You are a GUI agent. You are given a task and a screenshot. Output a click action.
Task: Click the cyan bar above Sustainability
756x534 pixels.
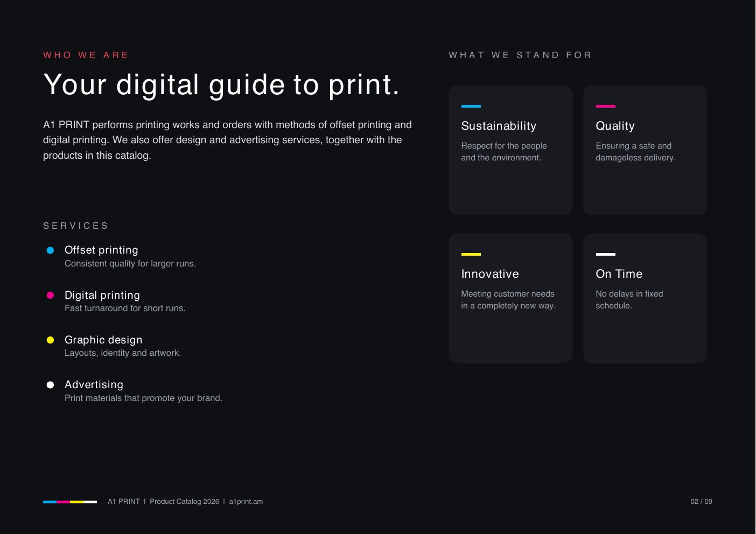pos(471,106)
